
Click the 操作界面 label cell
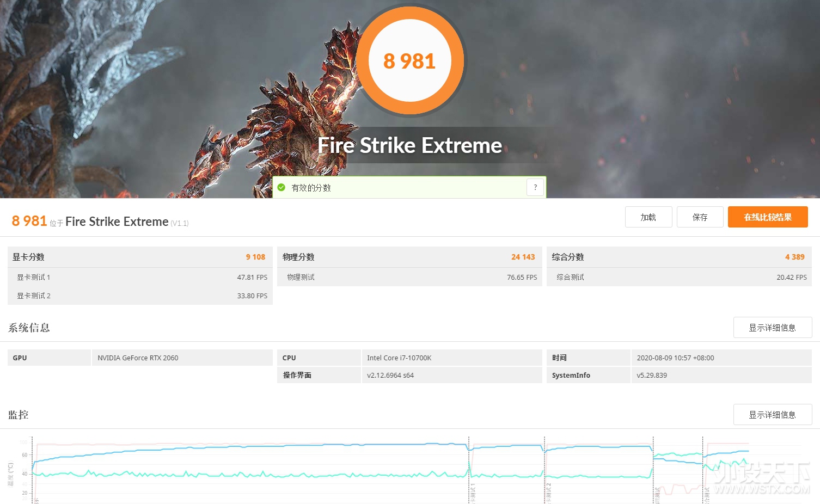click(319, 375)
